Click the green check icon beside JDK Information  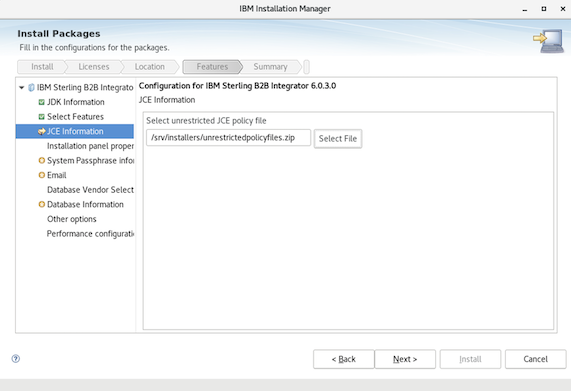click(42, 102)
